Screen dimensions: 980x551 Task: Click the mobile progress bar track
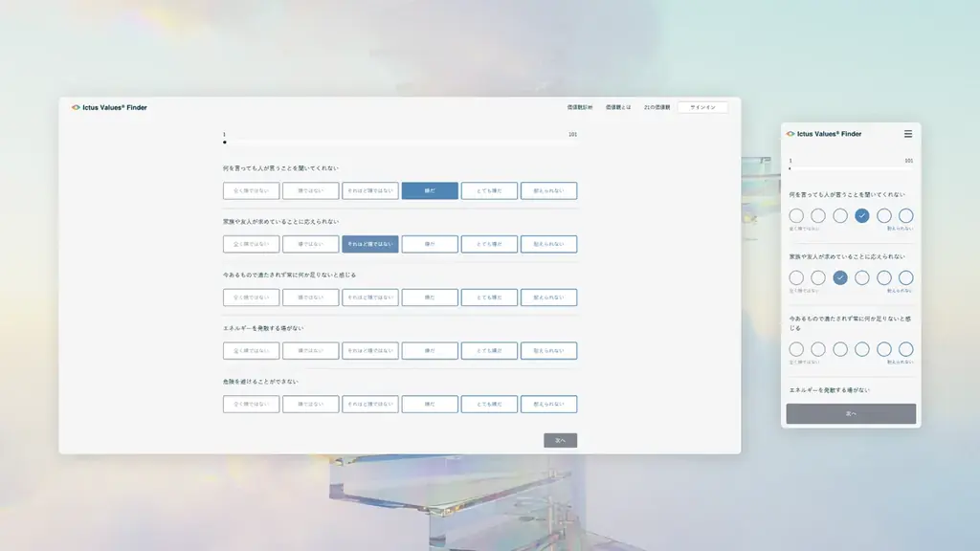tap(851, 168)
